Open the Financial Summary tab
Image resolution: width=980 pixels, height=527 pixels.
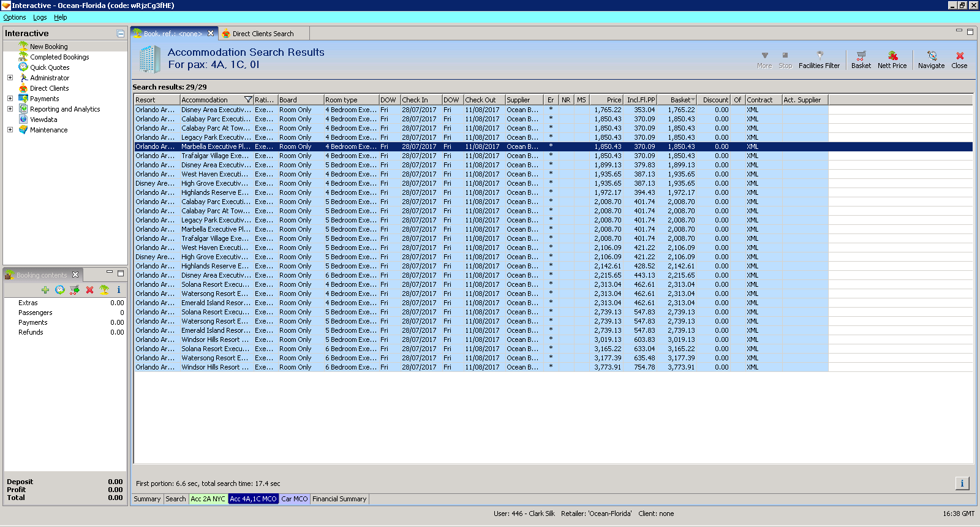(339, 499)
